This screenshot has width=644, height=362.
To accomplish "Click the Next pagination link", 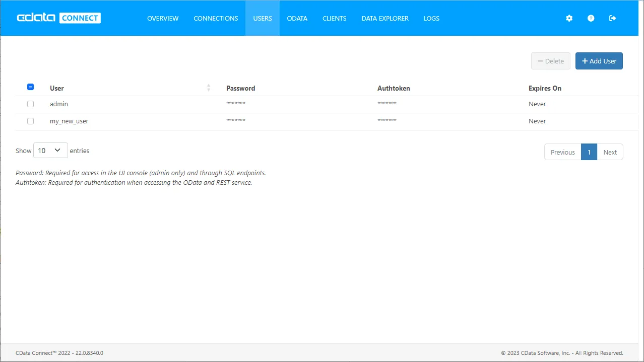I will tap(610, 152).
